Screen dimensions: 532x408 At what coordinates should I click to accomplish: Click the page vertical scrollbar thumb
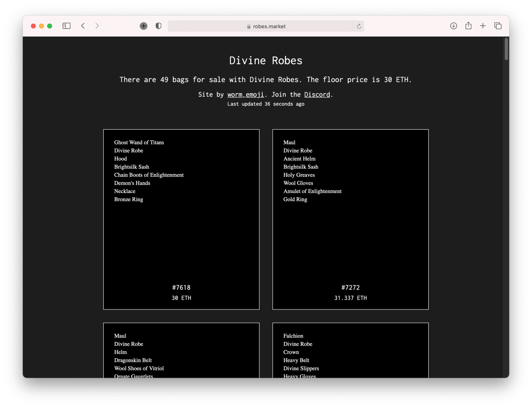[506, 49]
